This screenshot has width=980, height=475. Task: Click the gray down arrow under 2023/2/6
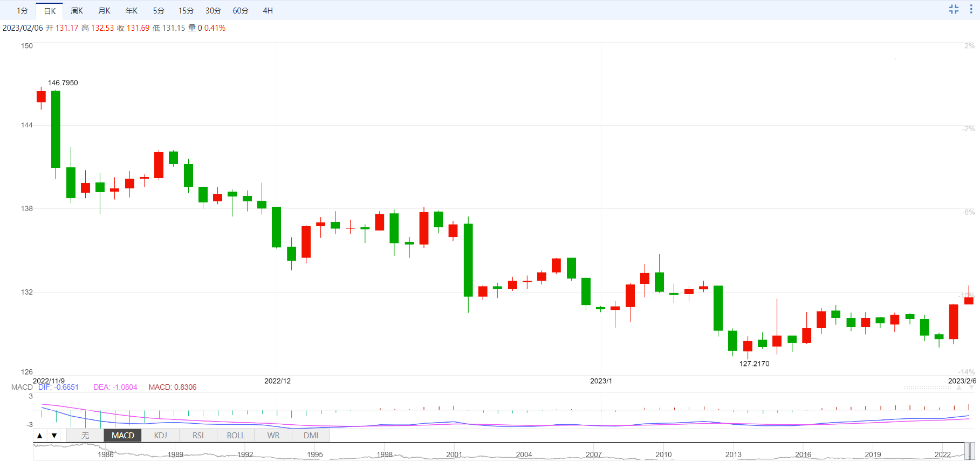coord(971,388)
